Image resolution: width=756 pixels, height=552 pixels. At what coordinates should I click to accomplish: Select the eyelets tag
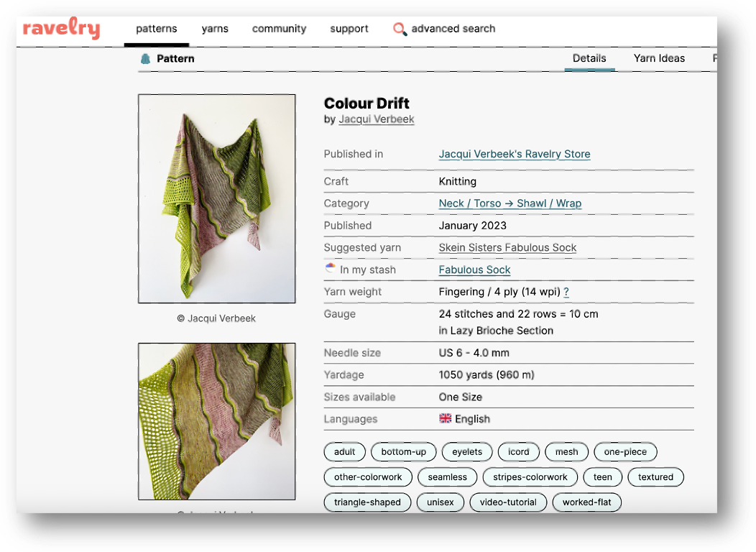pyautogui.click(x=467, y=451)
